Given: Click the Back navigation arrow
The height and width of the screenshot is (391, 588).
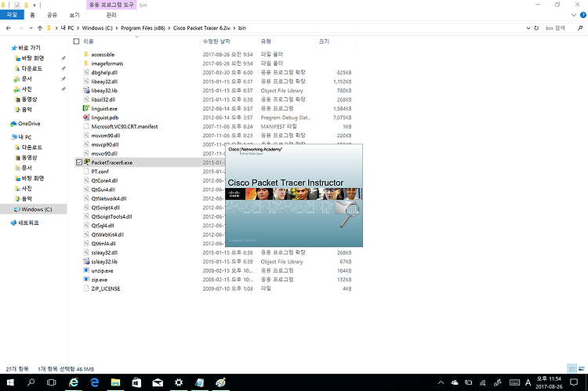Looking at the screenshot, I should tap(9, 28).
